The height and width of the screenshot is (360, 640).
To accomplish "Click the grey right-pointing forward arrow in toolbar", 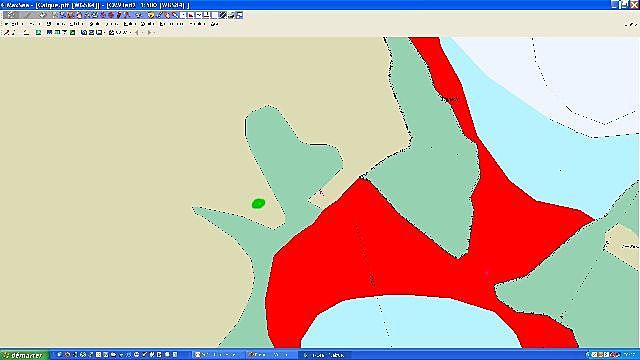I will [x=149, y=33].
